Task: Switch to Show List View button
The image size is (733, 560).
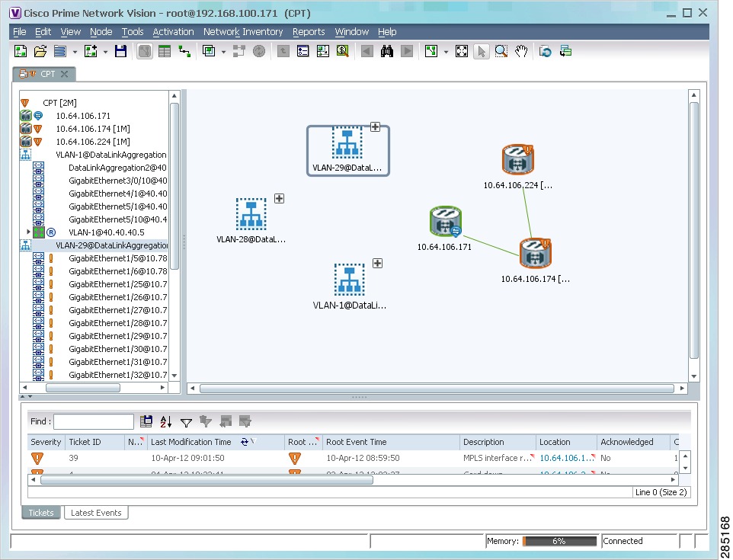Action: [x=165, y=51]
